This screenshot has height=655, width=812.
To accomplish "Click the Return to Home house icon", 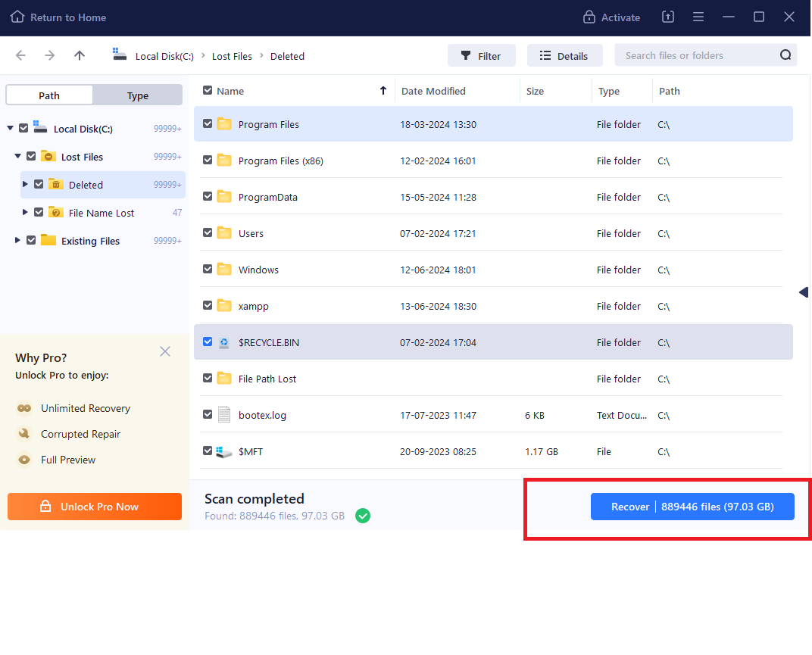I will pos(17,17).
